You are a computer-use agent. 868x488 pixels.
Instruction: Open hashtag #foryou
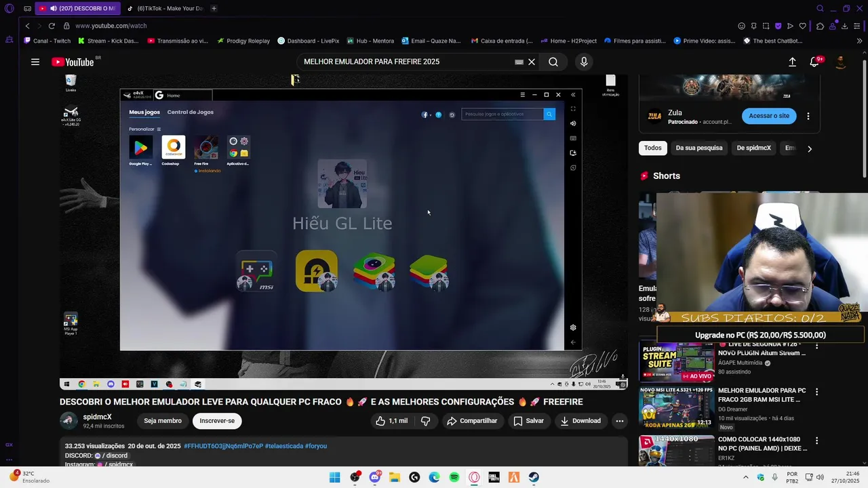click(x=316, y=446)
